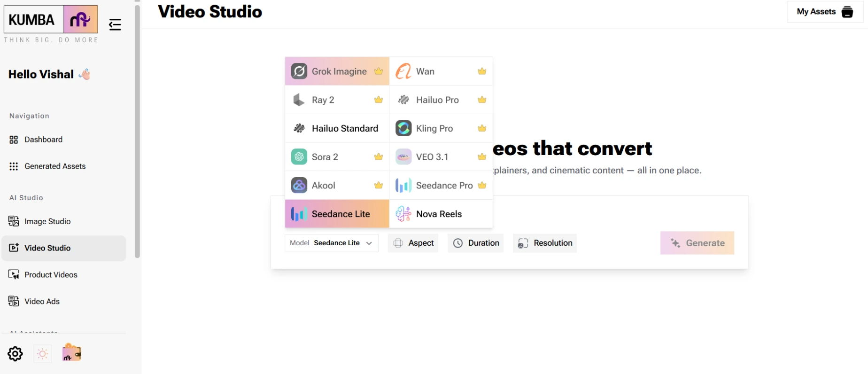Click the Wan logo icon
The image size is (868, 374).
coord(403,71)
